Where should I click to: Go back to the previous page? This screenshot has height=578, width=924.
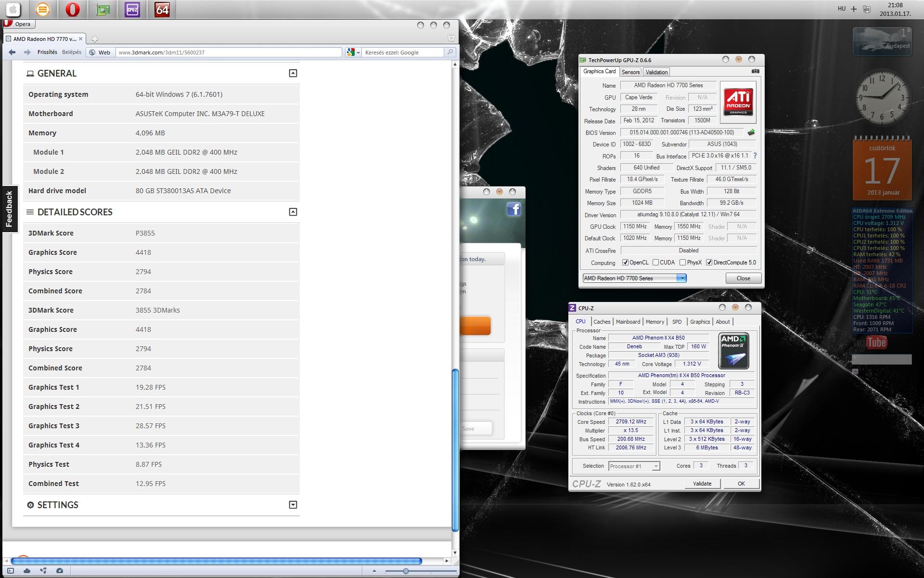[12, 52]
